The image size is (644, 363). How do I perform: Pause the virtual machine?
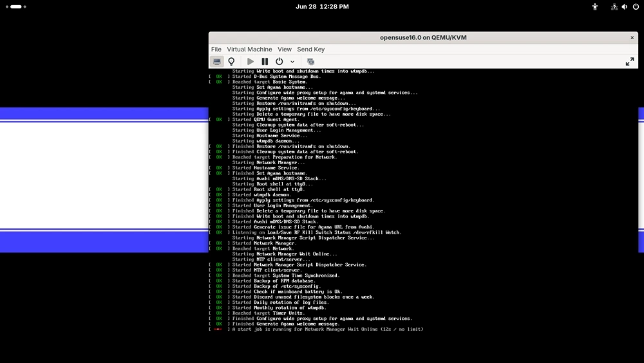[265, 62]
